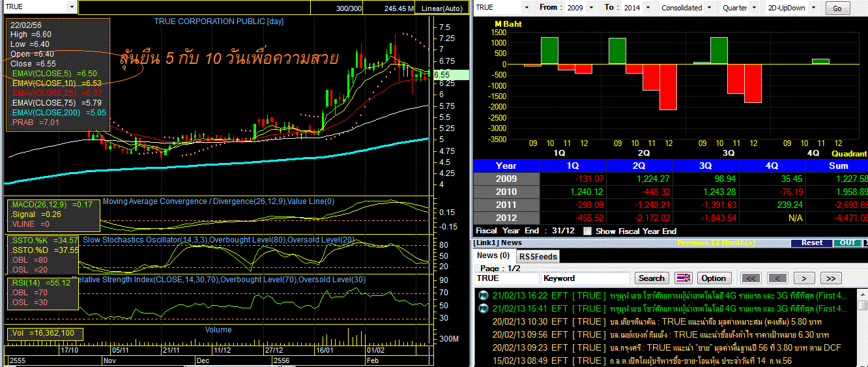Click the RSI(14) =55.12 value label
This screenshot has width=868, height=367.
pyautogui.click(x=40, y=283)
